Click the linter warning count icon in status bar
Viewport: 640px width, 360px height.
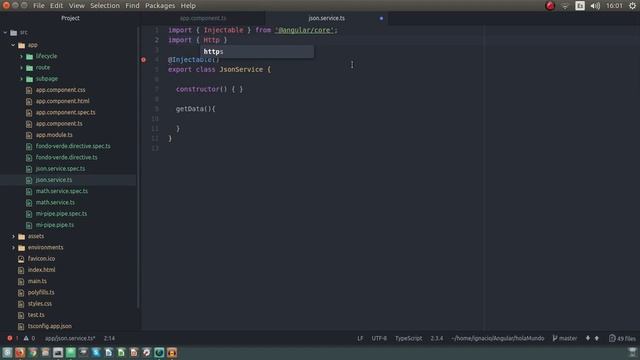tap(26, 338)
